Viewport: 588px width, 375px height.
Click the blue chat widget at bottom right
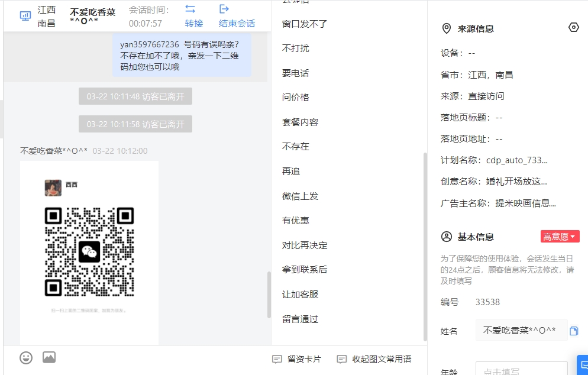pyautogui.click(x=582, y=365)
